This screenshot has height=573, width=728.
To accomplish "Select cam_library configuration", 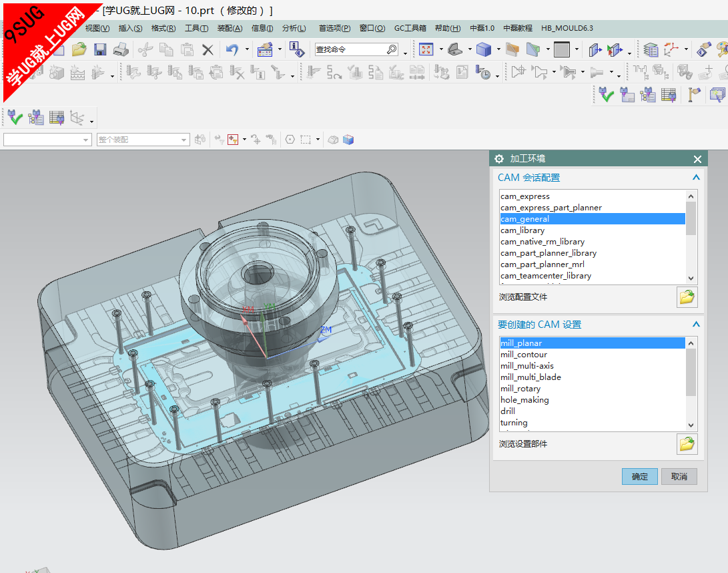I will (593, 230).
